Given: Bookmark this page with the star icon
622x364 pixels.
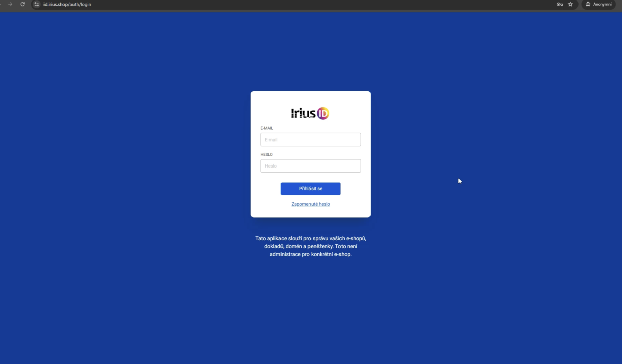Looking at the screenshot, I should (570, 4).
